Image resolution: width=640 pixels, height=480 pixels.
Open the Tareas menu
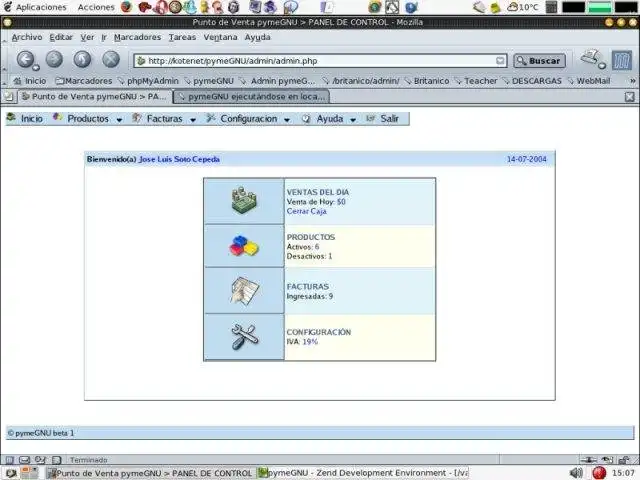(182, 37)
